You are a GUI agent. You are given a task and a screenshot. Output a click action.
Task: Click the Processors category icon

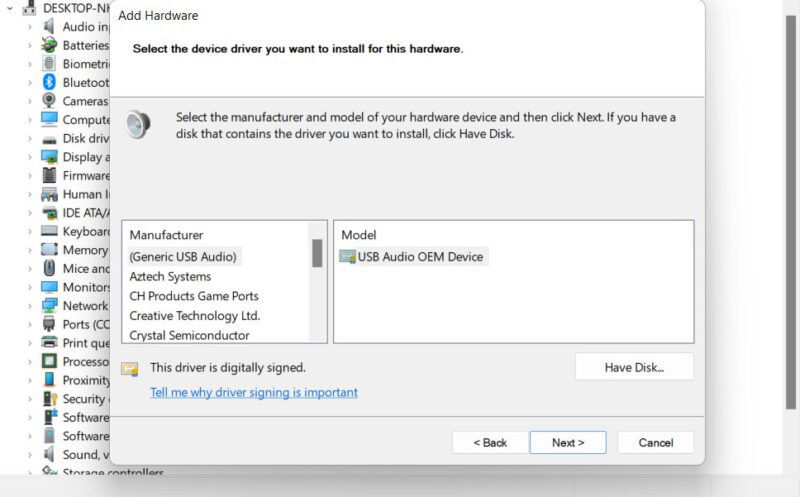pos(49,361)
